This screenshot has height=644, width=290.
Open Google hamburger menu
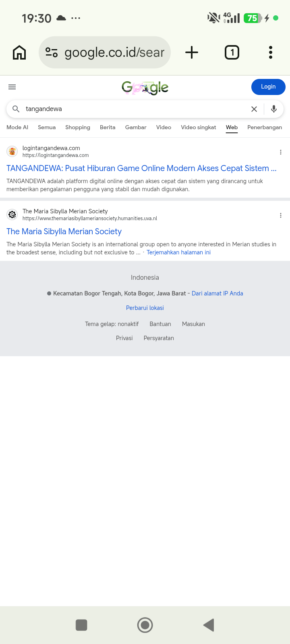click(x=12, y=87)
